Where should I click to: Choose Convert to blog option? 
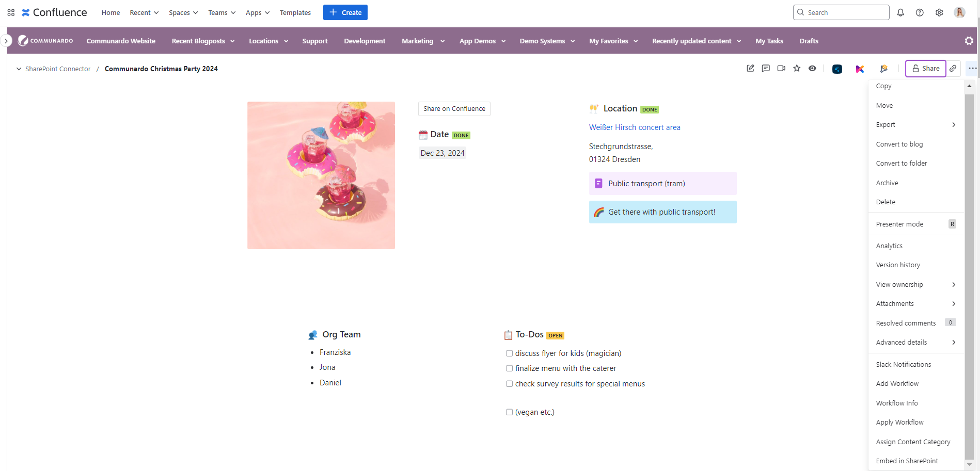(899, 144)
